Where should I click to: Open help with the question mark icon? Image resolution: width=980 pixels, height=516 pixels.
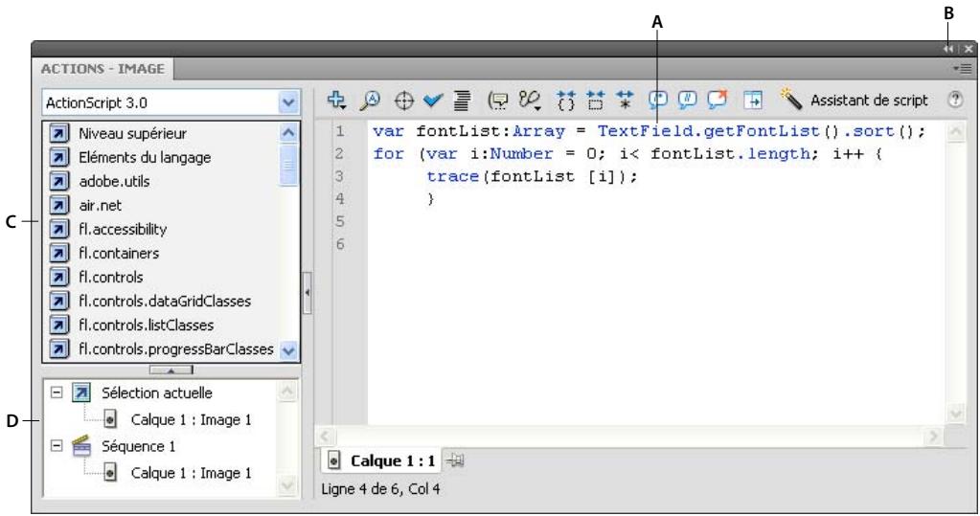955,100
